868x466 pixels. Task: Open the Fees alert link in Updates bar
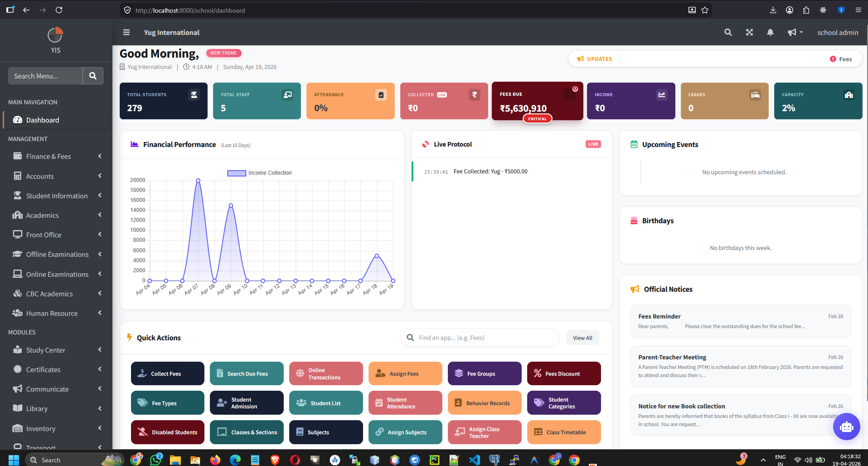(841, 59)
